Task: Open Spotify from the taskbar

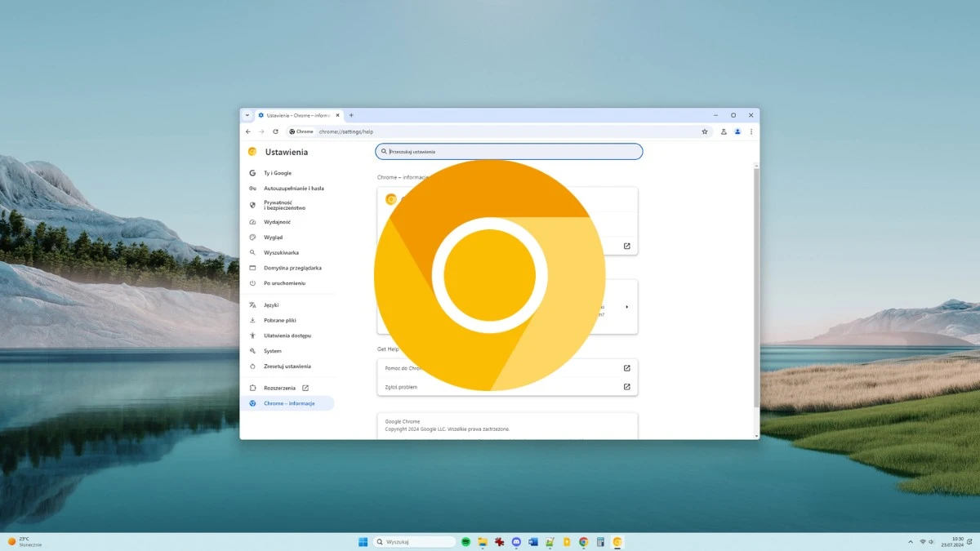Action: [x=465, y=541]
